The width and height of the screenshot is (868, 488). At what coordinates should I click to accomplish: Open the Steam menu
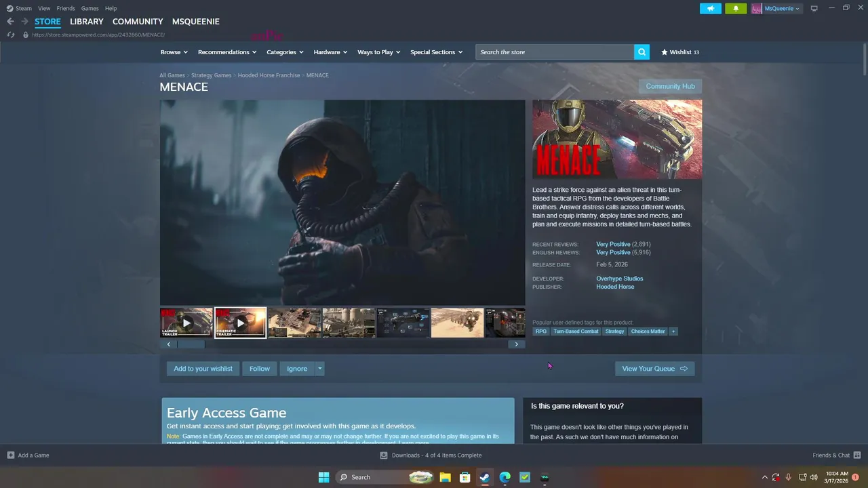coord(24,8)
